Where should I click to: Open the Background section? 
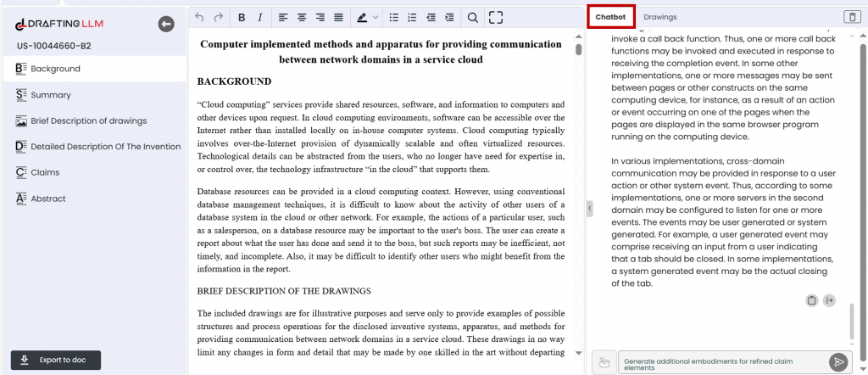point(95,69)
